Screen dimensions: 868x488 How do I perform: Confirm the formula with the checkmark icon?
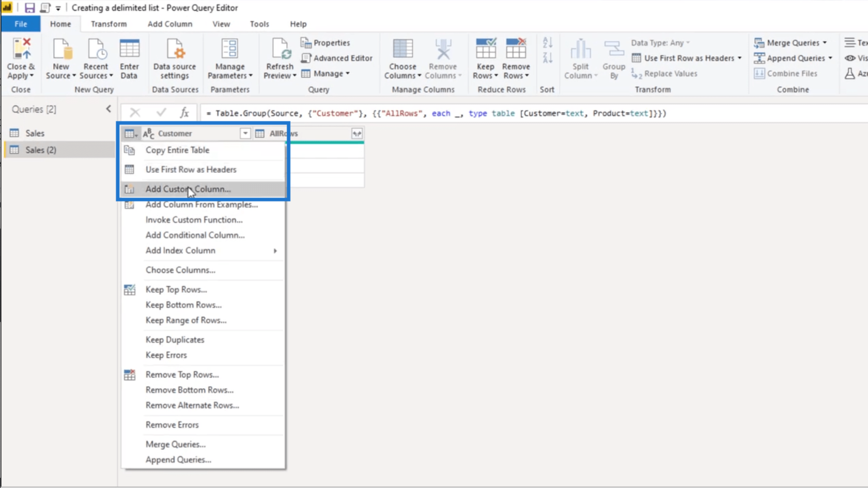tap(161, 113)
